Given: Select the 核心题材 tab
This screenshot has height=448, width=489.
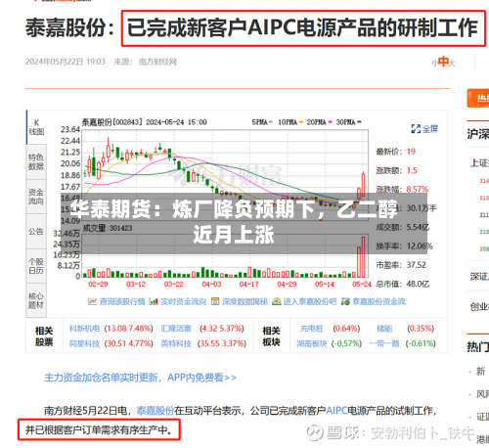Looking at the screenshot, I should (36, 300).
